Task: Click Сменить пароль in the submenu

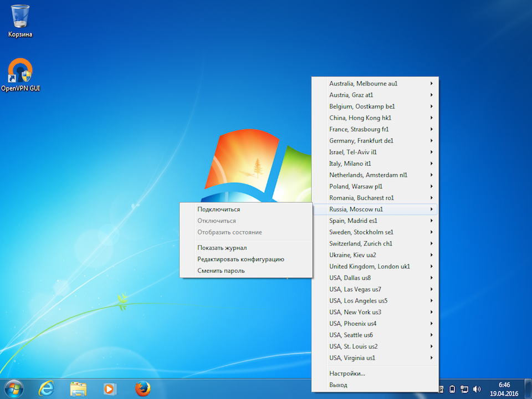Action: click(x=221, y=271)
